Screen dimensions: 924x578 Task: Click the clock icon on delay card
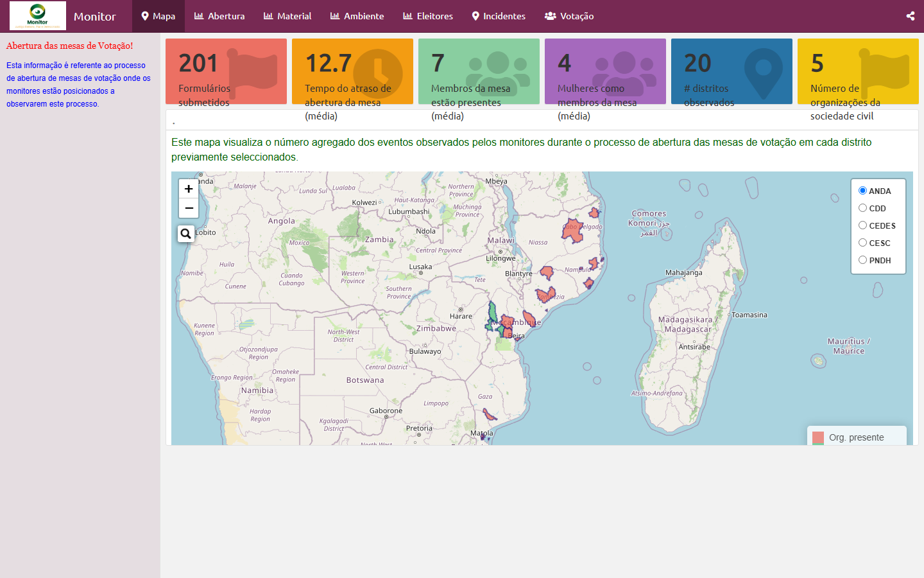coord(378,73)
